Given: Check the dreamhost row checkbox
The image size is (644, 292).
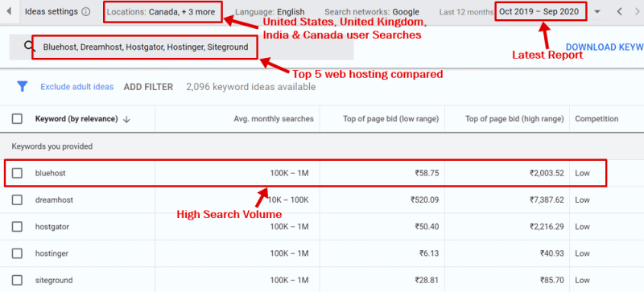Looking at the screenshot, I should pyautogui.click(x=17, y=200).
